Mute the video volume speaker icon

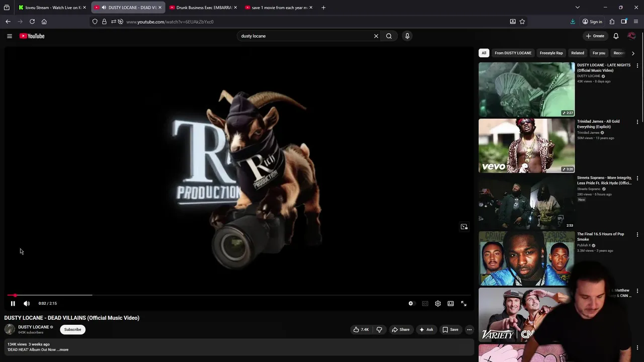(x=27, y=303)
